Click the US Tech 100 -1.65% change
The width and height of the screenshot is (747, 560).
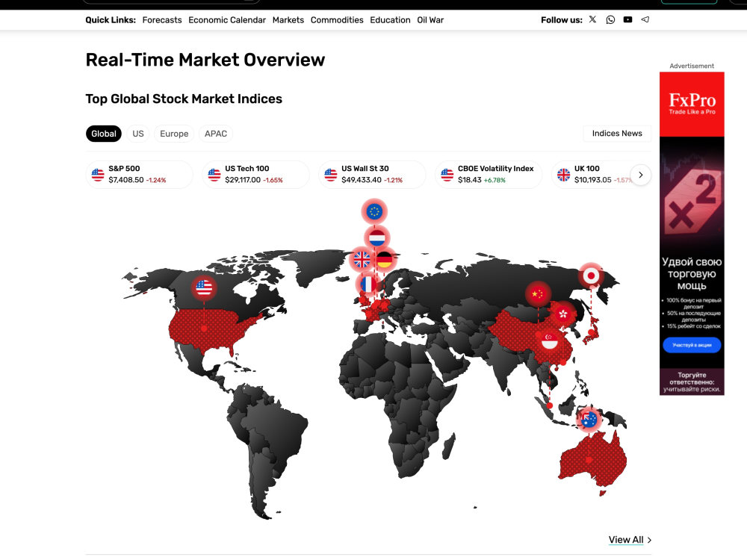[273, 181]
